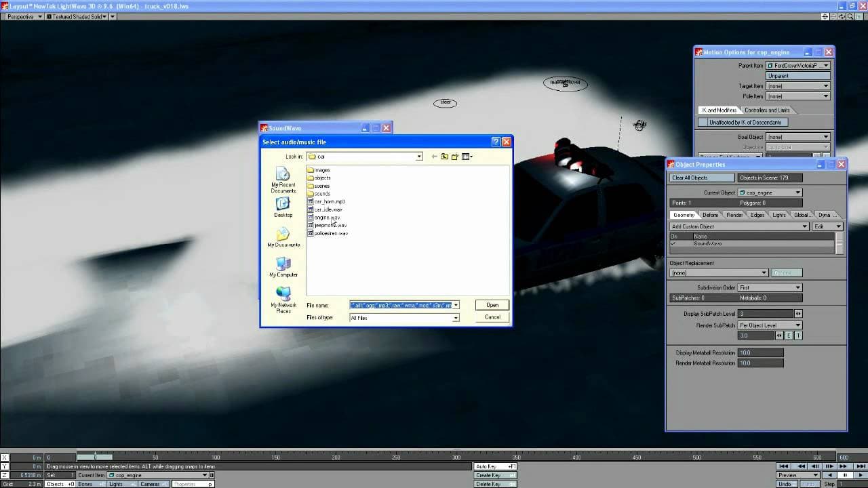Open the Files of type dropdown
The image size is (868, 488).
click(x=456, y=318)
